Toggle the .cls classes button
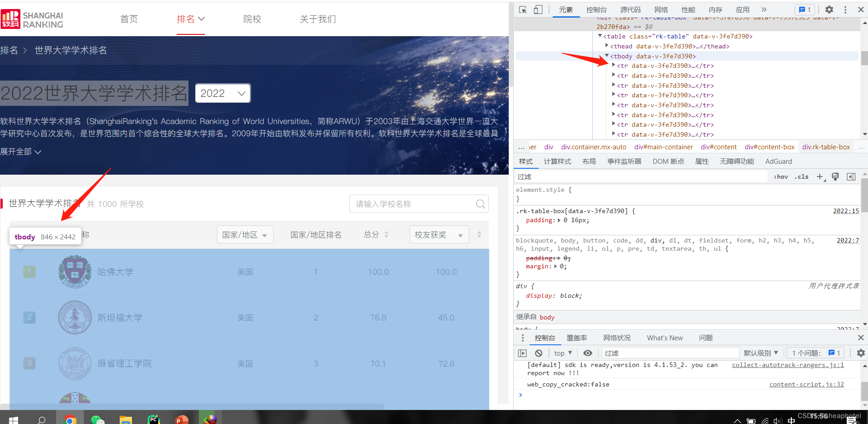 801,177
